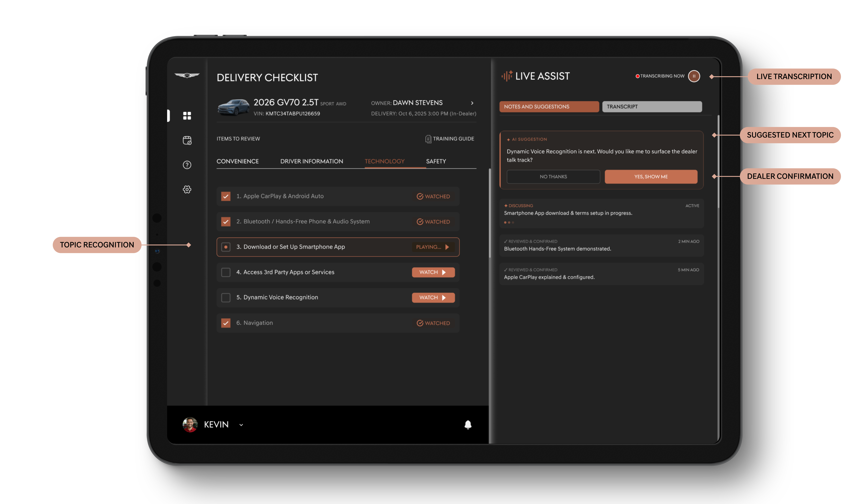The height and width of the screenshot is (504, 866).
Task: Toggle Download or Set Up Smartphone App checkbox
Action: click(226, 247)
